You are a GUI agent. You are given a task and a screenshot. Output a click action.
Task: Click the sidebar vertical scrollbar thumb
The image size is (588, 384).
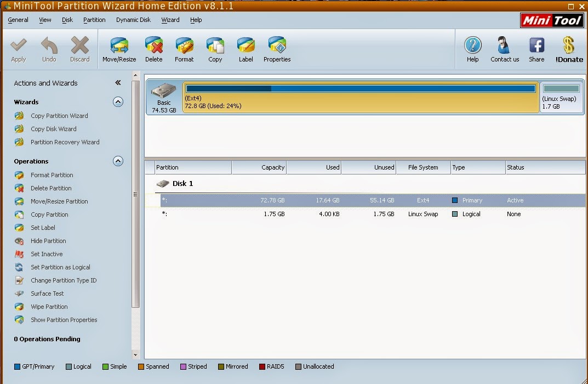pyautogui.click(x=135, y=194)
